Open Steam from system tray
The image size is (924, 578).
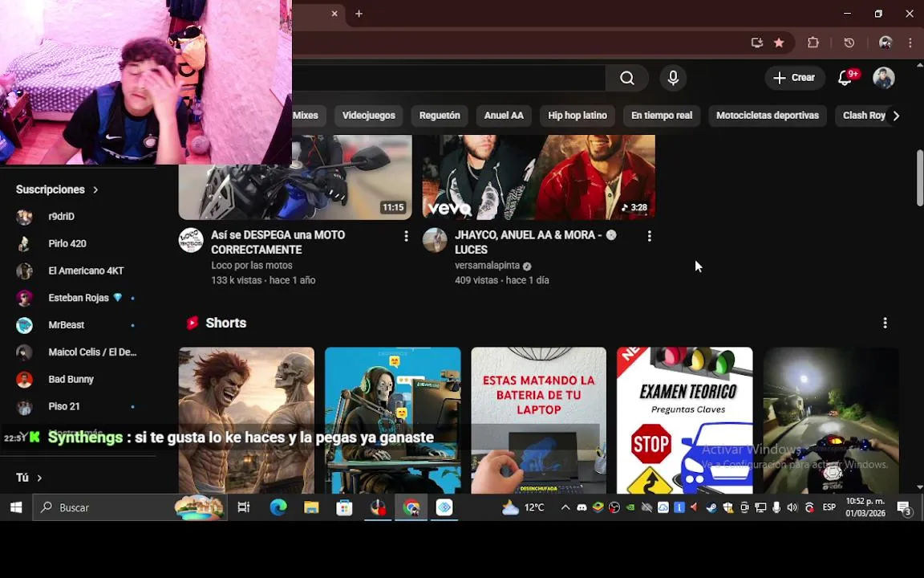click(712, 507)
